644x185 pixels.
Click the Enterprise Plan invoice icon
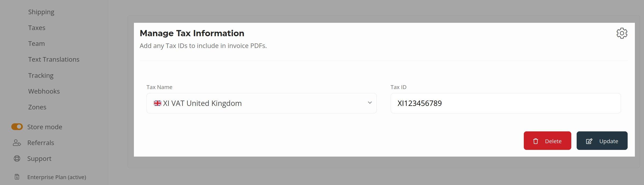click(17, 177)
